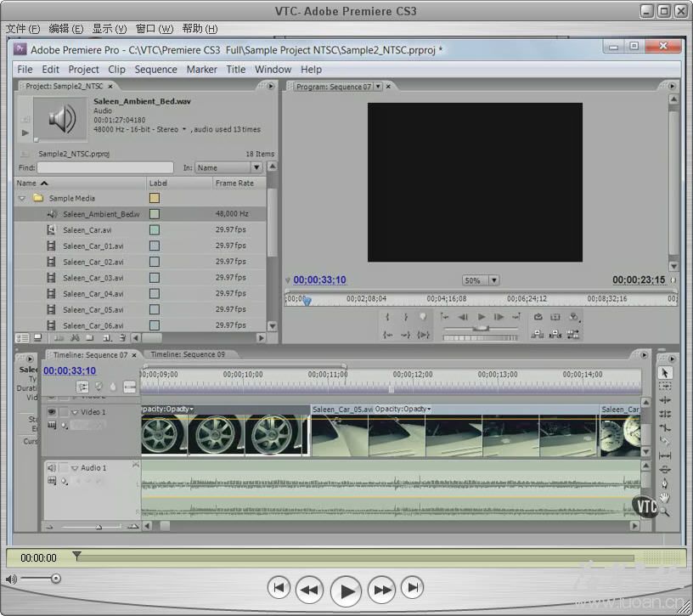Select the Pen tool

[x=664, y=483]
